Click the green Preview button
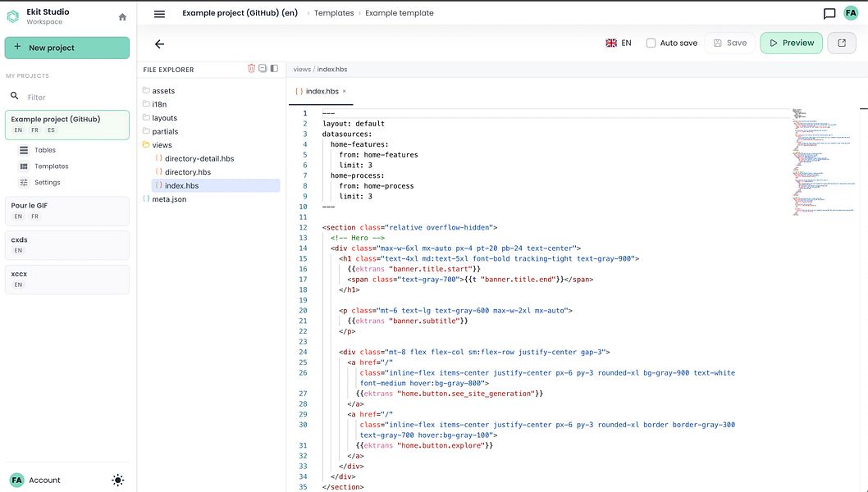Viewport: 868px width, 492px height. 791,43
